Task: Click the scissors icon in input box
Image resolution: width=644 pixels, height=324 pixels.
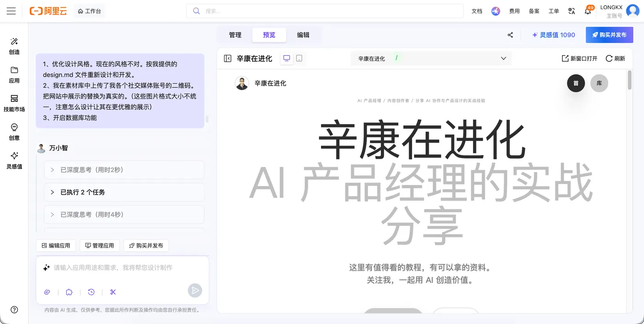Action: 113,292
